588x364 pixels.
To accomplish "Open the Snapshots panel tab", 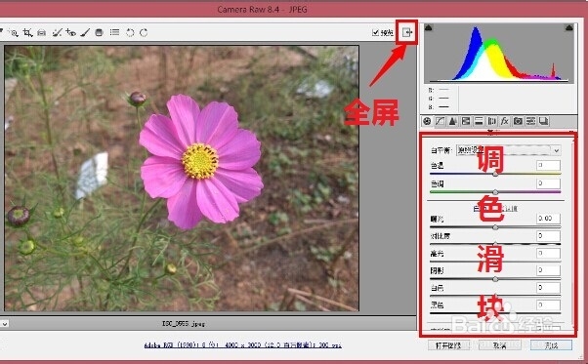I will pyautogui.click(x=544, y=121).
